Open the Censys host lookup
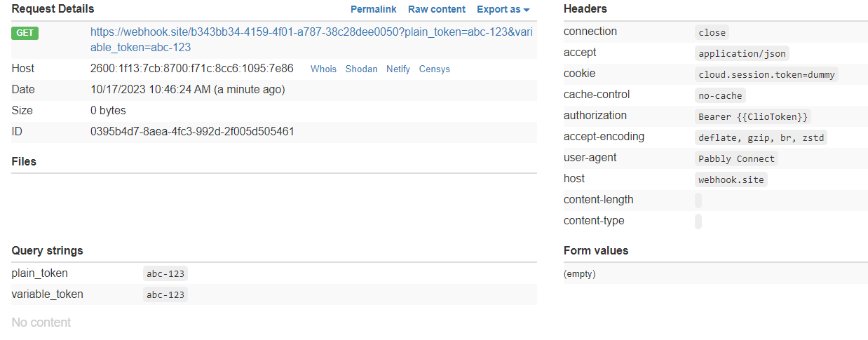868x340 pixels. coord(434,69)
